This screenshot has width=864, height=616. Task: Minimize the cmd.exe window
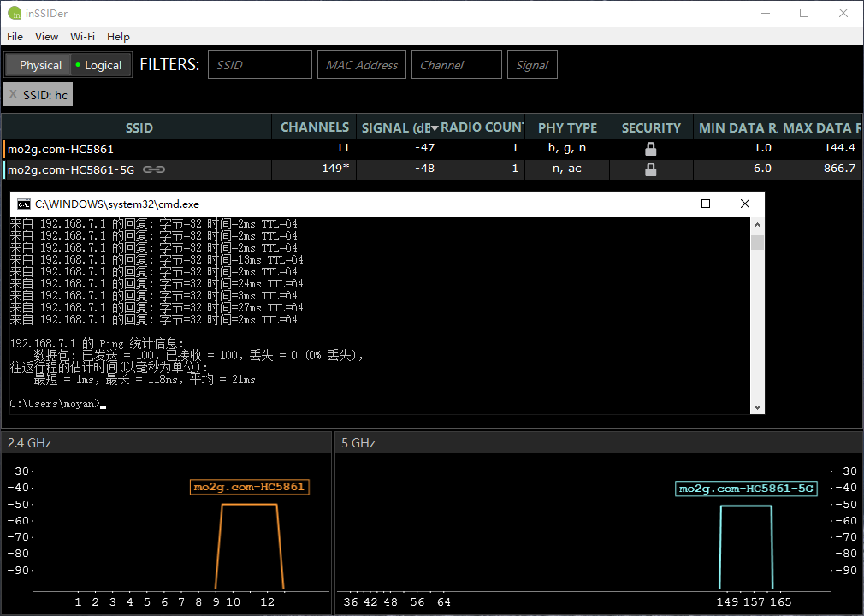[x=666, y=204]
